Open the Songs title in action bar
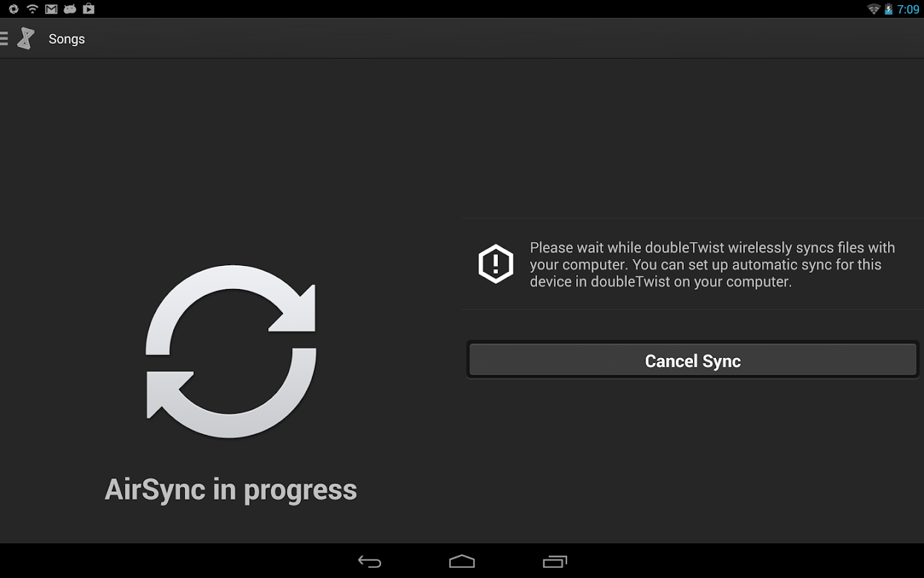924x578 pixels. point(67,39)
